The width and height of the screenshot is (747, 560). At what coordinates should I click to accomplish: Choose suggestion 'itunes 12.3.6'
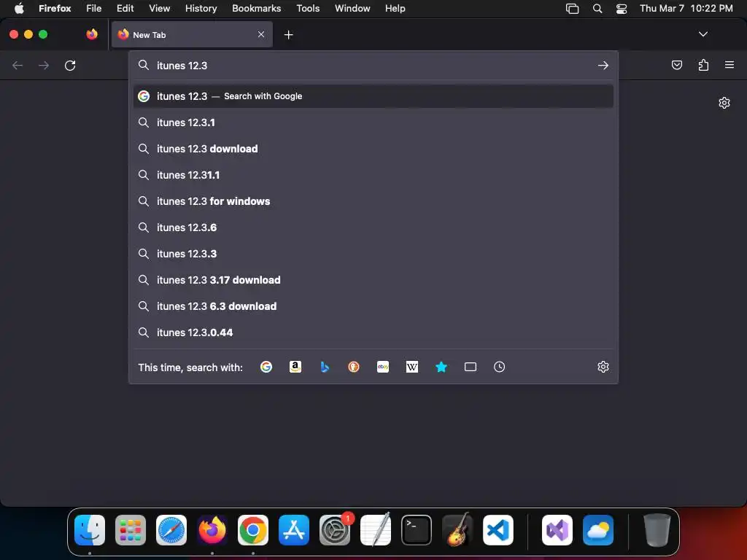(x=373, y=227)
